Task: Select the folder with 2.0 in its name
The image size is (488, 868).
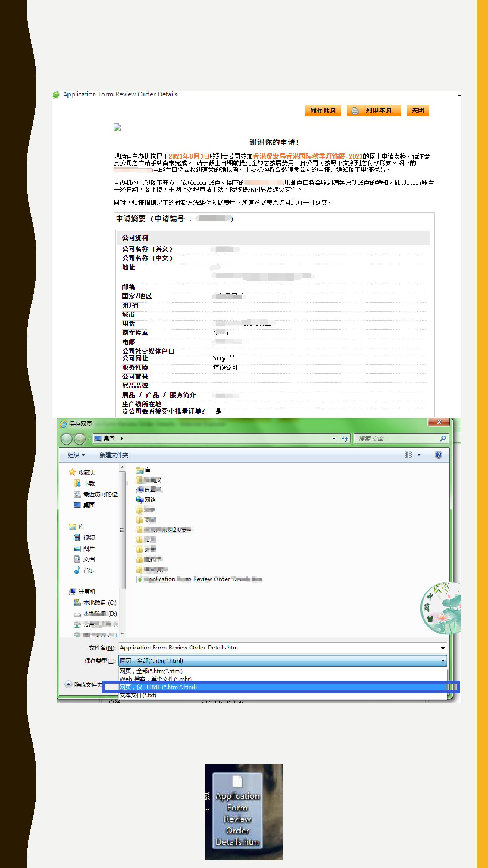Action: [164, 529]
